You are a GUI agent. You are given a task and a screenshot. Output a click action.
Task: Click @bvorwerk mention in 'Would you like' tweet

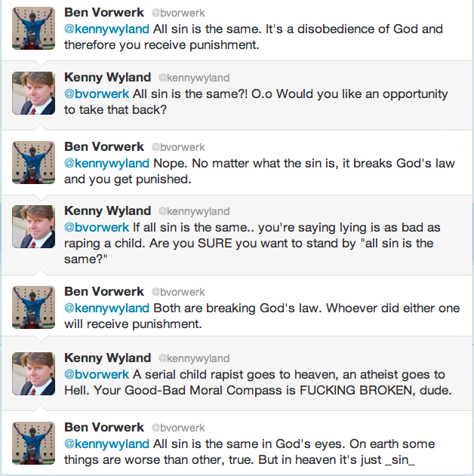coord(97,94)
